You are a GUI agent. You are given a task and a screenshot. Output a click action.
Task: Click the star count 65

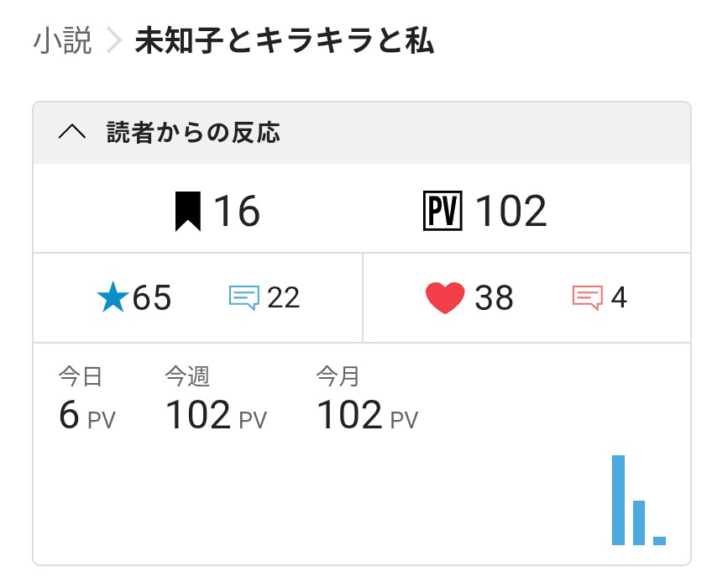click(151, 298)
